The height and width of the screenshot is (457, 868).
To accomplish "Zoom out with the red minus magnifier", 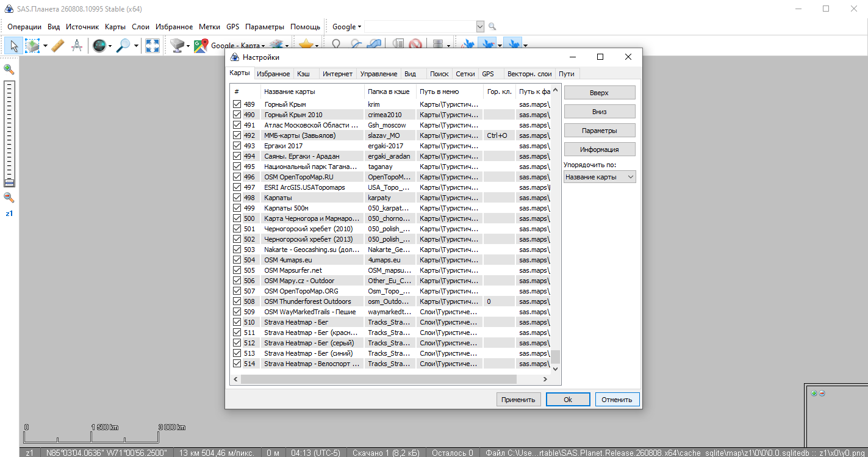I will (9, 197).
